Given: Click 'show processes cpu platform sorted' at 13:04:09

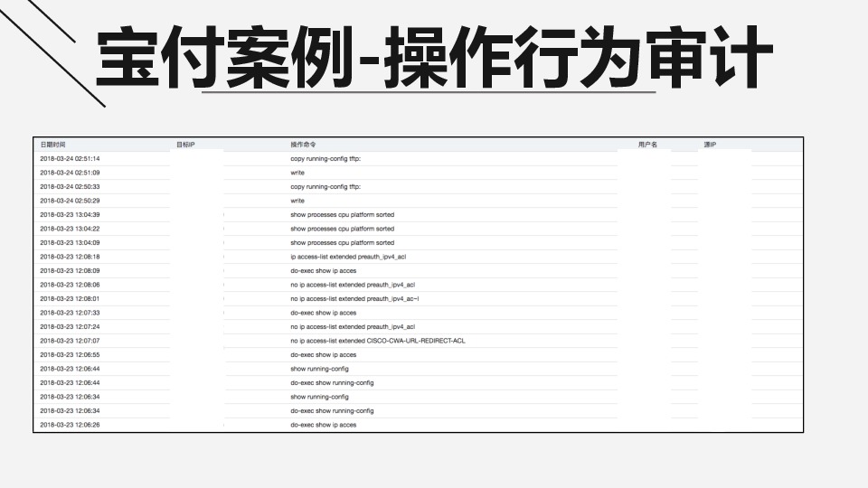Looking at the screenshot, I should (x=342, y=243).
